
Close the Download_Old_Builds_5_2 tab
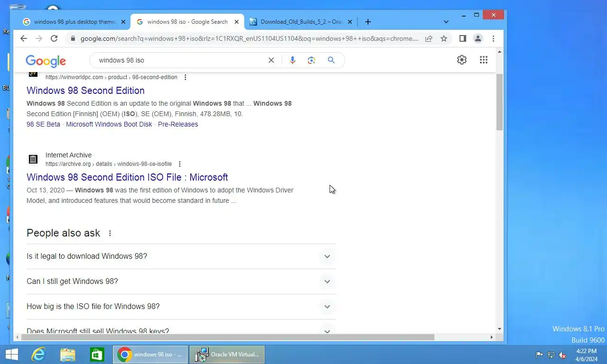(350, 22)
